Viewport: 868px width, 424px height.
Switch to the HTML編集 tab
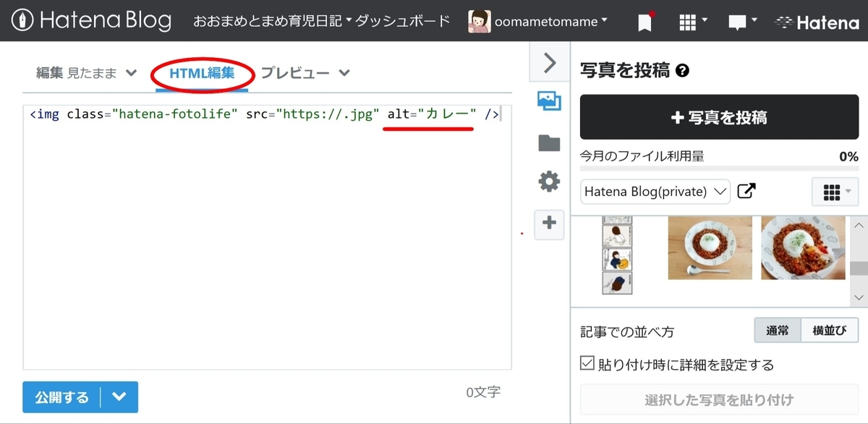pos(203,72)
